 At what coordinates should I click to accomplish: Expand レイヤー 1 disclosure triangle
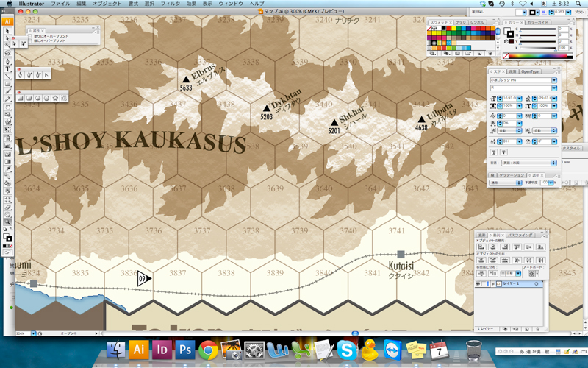pos(492,284)
